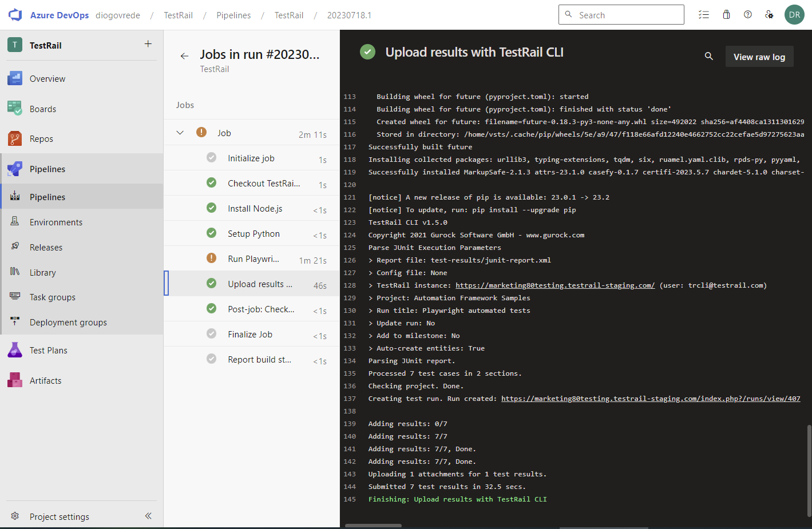Image resolution: width=812 pixels, height=529 pixels.
Task: Collapse the sidebar with double chevron
Action: [x=148, y=516]
